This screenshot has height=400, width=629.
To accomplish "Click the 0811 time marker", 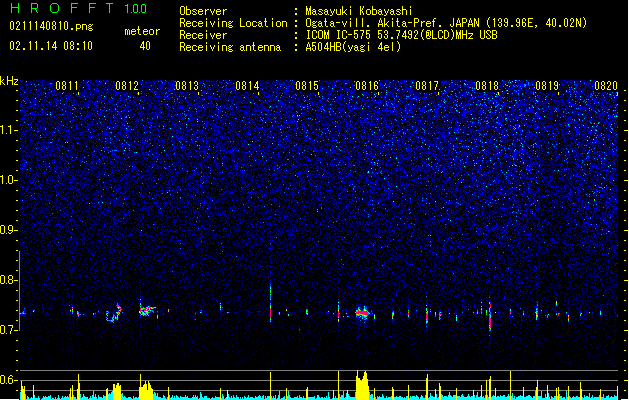I will coord(67,86).
